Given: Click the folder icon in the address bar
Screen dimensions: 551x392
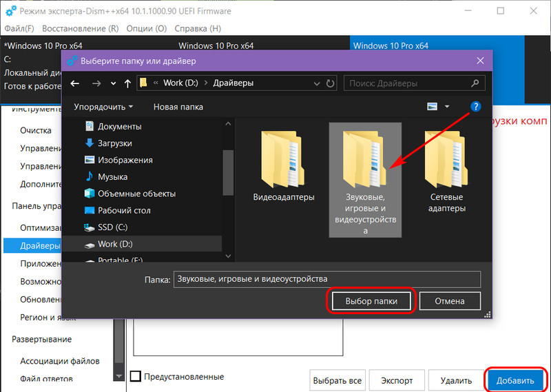Looking at the screenshot, I should tap(143, 83).
